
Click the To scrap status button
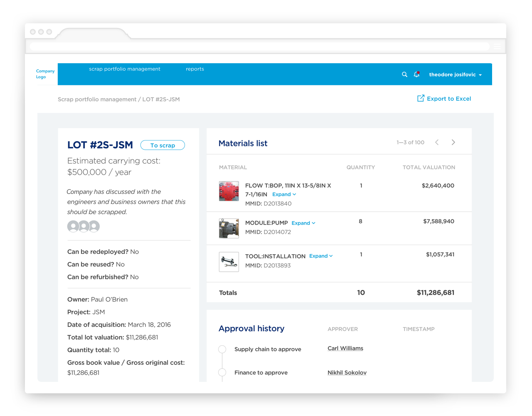coord(163,145)
